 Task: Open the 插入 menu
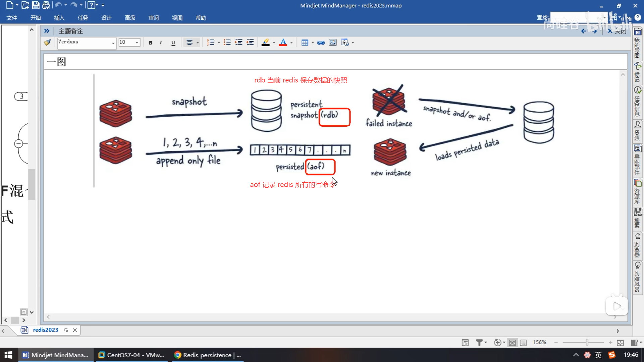click(59, 18)
